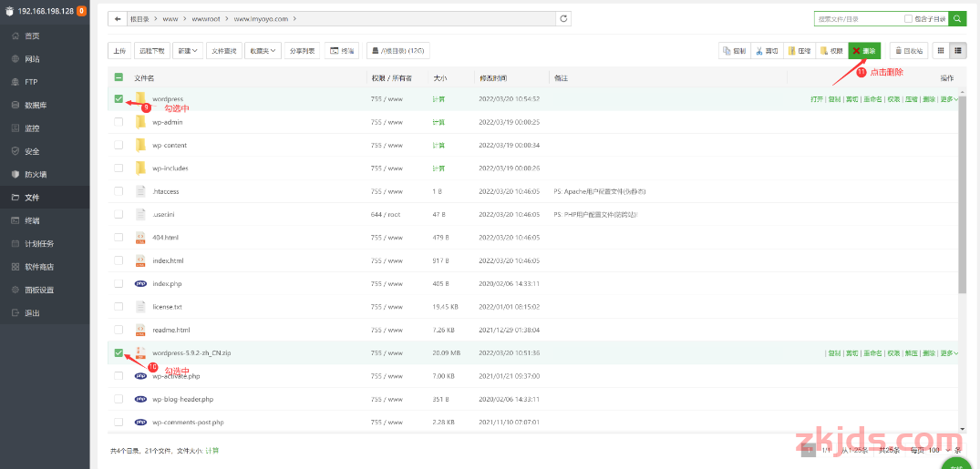Switch to grid icon view

click(941, 51)
